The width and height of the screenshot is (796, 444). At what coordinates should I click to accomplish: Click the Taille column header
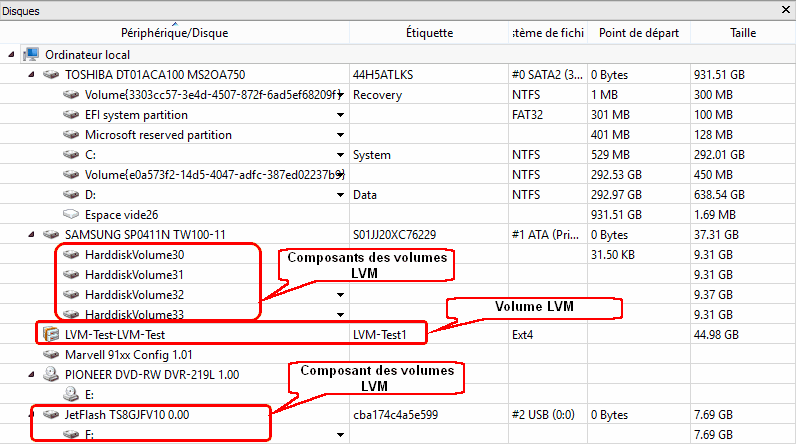tap(742, 33)
